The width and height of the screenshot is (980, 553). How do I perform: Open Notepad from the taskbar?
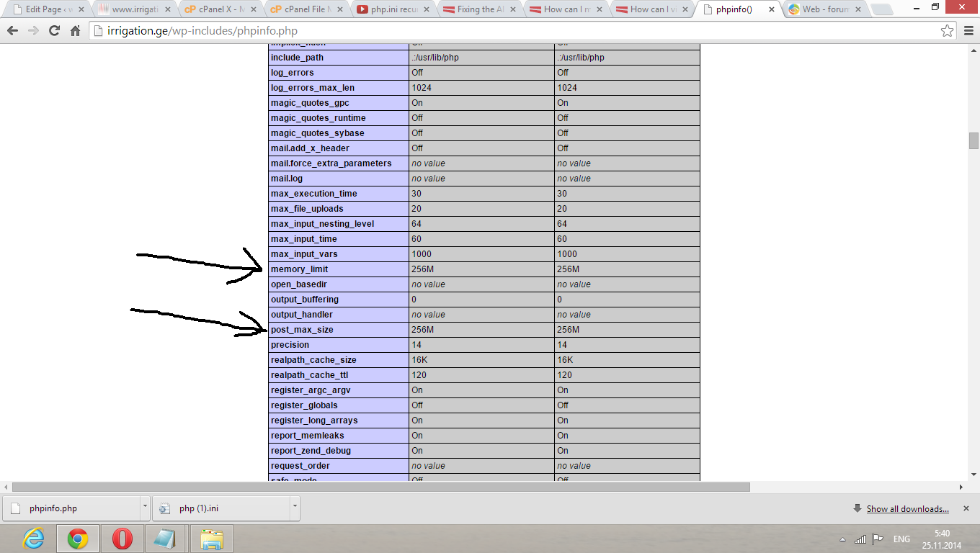tap(165, 538)
